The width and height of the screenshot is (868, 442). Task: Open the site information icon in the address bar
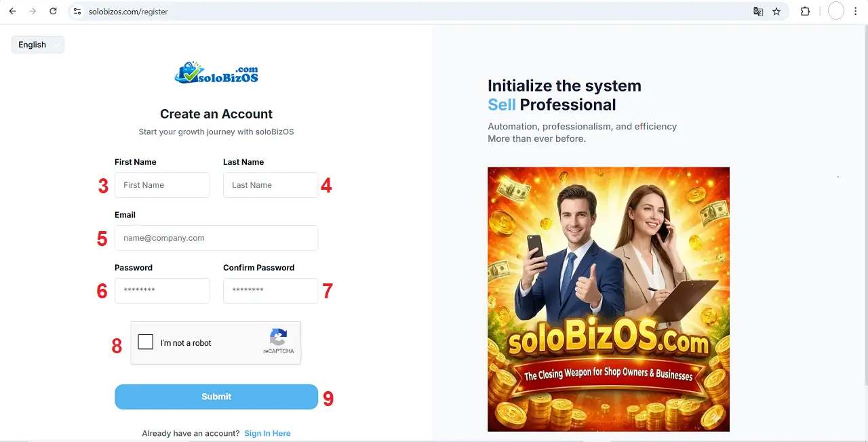click(x=77, y=12)
